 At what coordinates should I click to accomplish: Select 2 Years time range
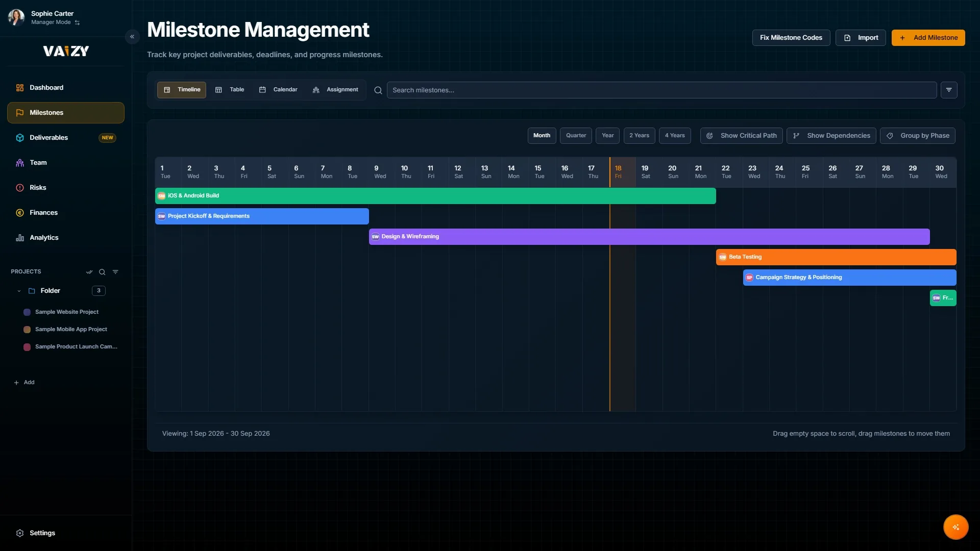tap(639, 136)
